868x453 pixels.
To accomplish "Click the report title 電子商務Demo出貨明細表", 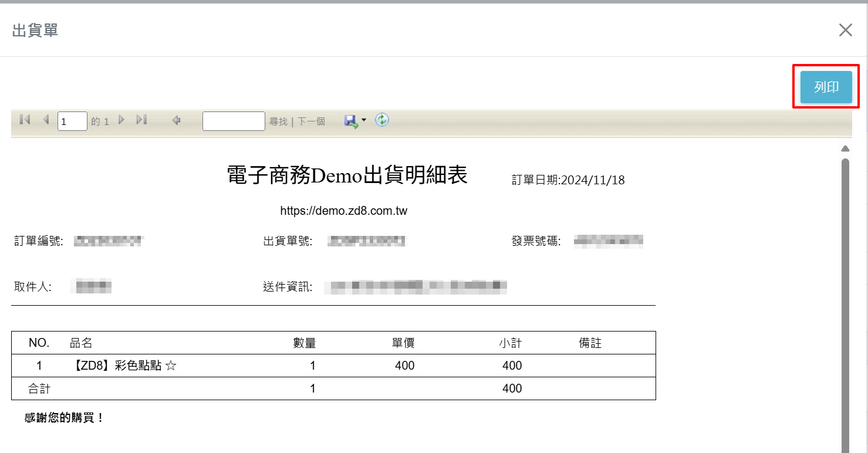I will 347,175.
